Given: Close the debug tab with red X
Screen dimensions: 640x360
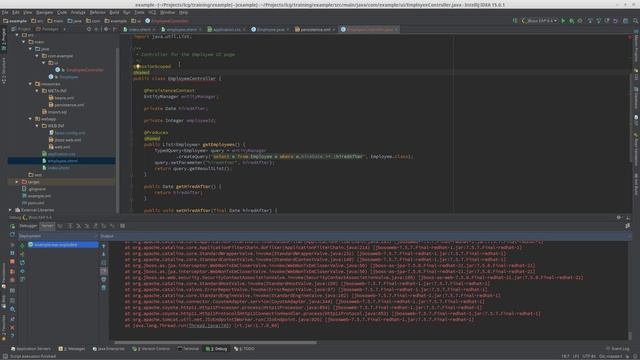Looking at the screenshot, I should (x=12, y=327).
